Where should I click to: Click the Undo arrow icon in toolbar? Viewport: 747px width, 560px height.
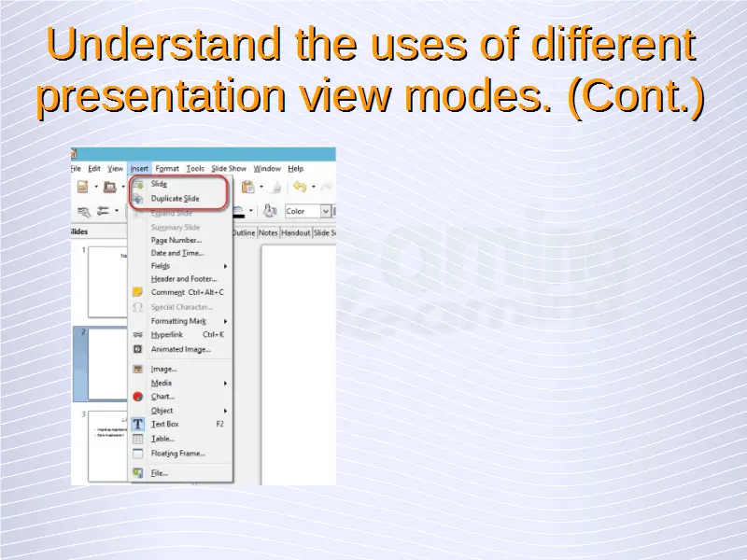(x=300, y=188)
